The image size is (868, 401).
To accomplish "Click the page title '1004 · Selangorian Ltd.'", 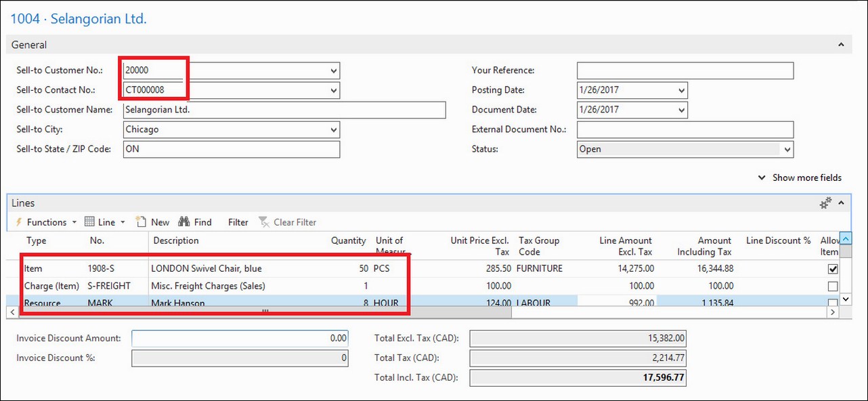I will pos(79,19).
